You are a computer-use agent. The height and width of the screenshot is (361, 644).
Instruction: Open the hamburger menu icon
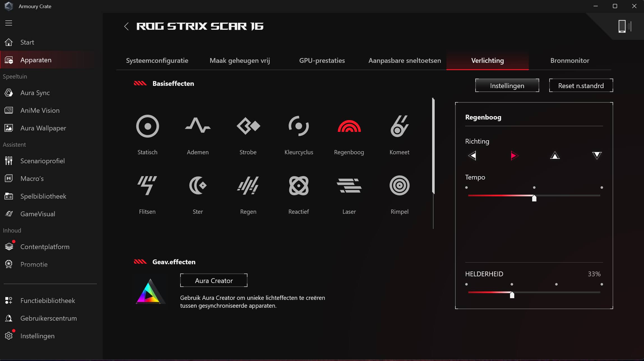pos(9,23)
